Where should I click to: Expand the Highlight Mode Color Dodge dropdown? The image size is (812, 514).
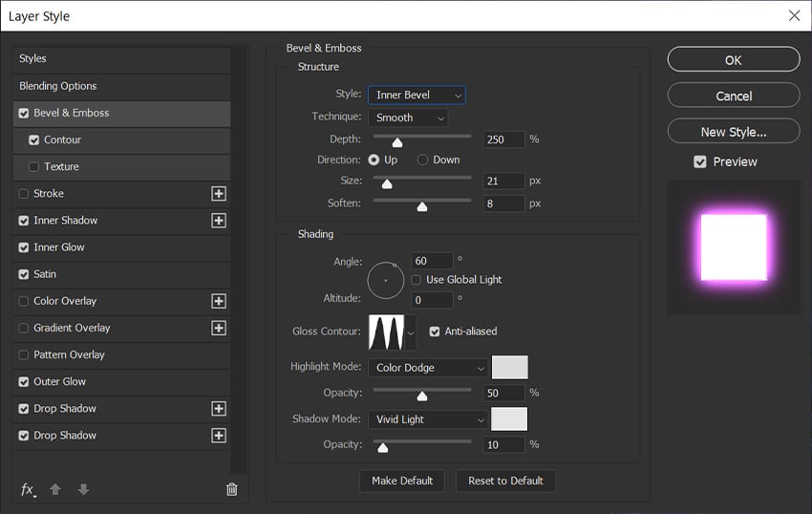[x=428, y=368]
